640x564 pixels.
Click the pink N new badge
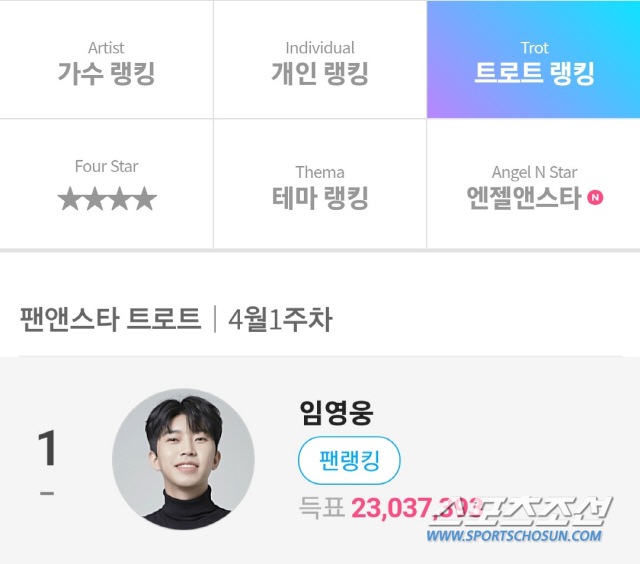click(595, 198)
